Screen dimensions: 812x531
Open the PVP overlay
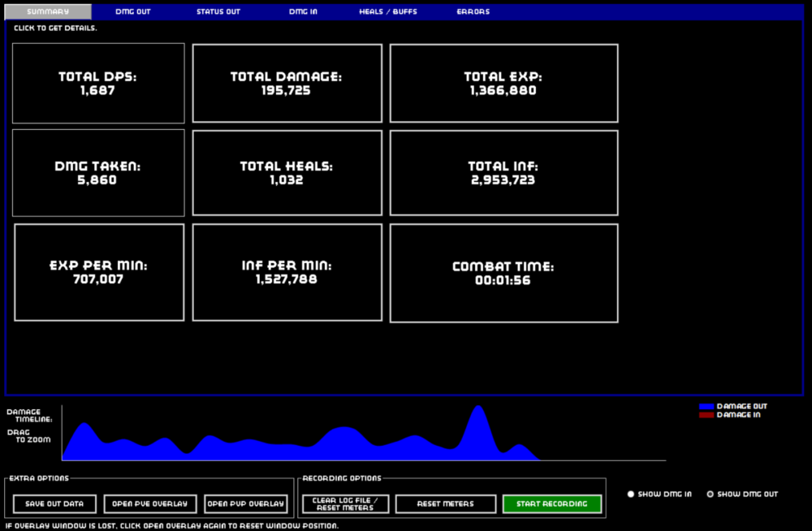pos(246,504)
